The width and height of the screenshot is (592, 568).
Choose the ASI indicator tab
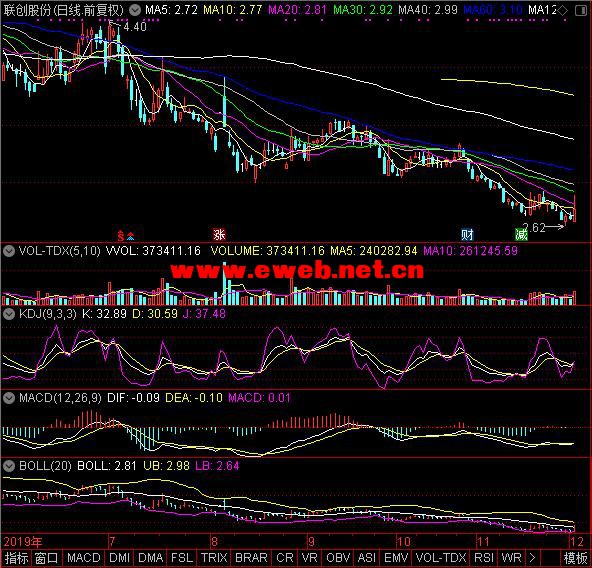point(367,558)
